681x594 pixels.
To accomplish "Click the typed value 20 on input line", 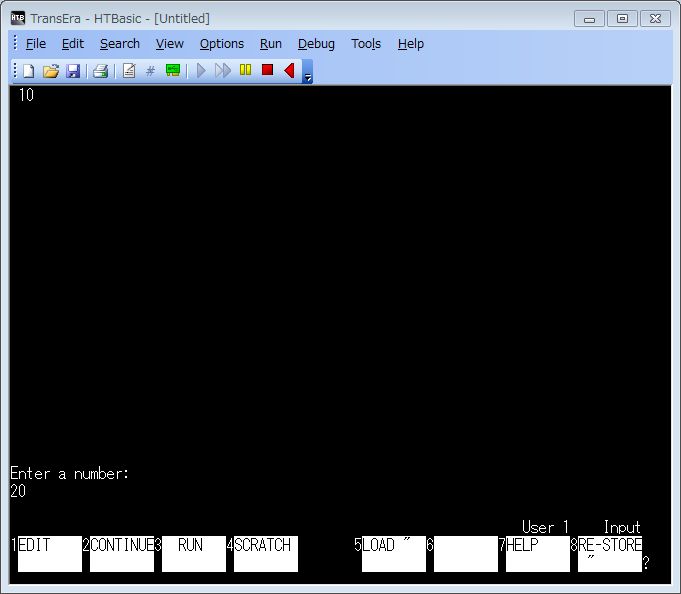I will pyautogui.click(x=18, y=491).
